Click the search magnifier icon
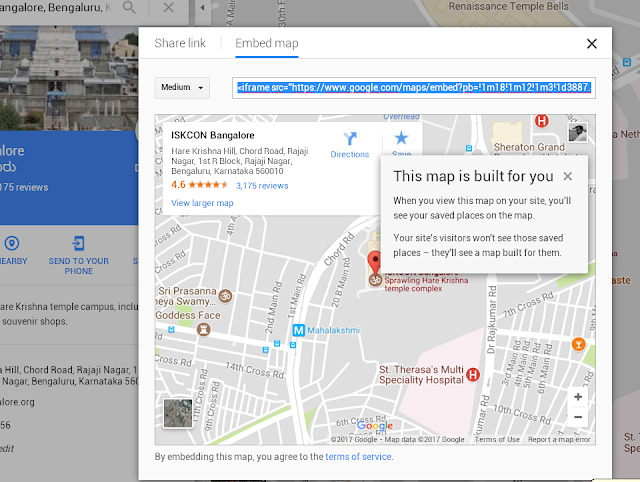 [129, 7]
